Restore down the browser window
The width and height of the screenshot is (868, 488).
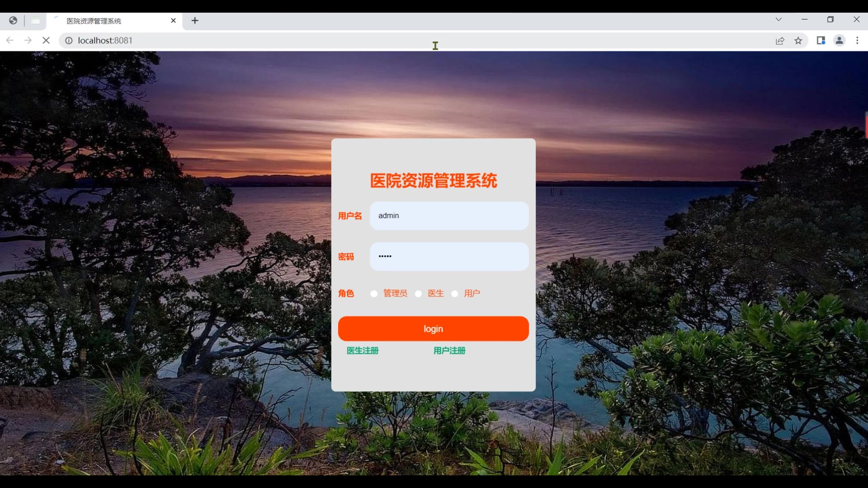830,19
